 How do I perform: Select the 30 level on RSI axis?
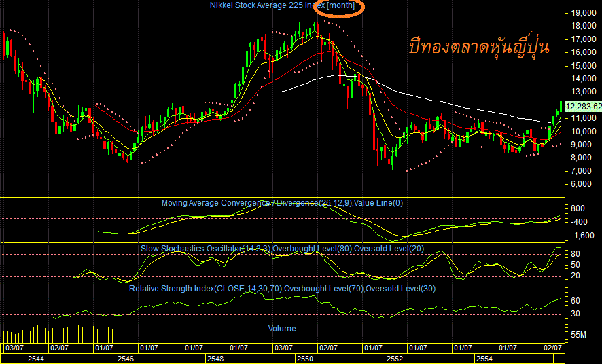coord(576,314)
